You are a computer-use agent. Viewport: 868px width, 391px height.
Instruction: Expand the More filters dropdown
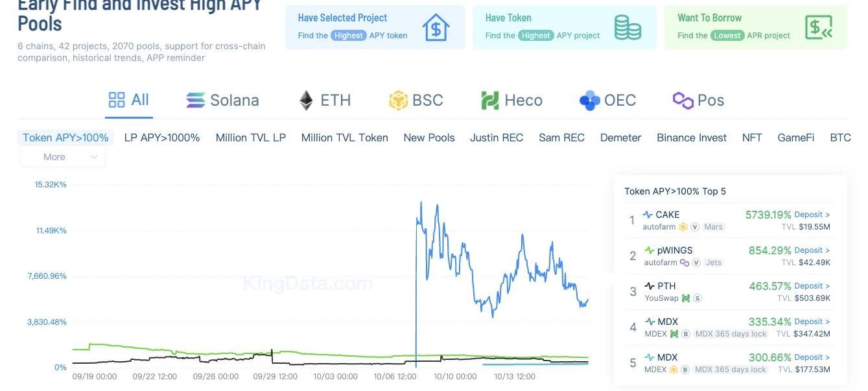pyautogui.click(x=63, y=157)
